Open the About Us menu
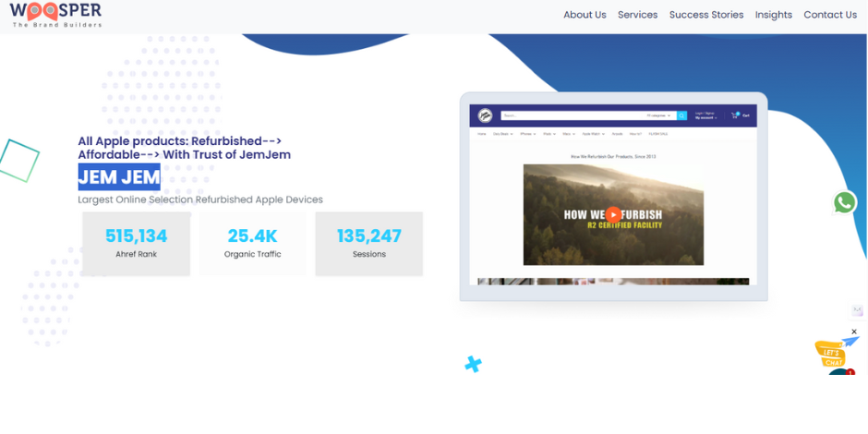This screenshot has width=868, height=434. [585, 15]
